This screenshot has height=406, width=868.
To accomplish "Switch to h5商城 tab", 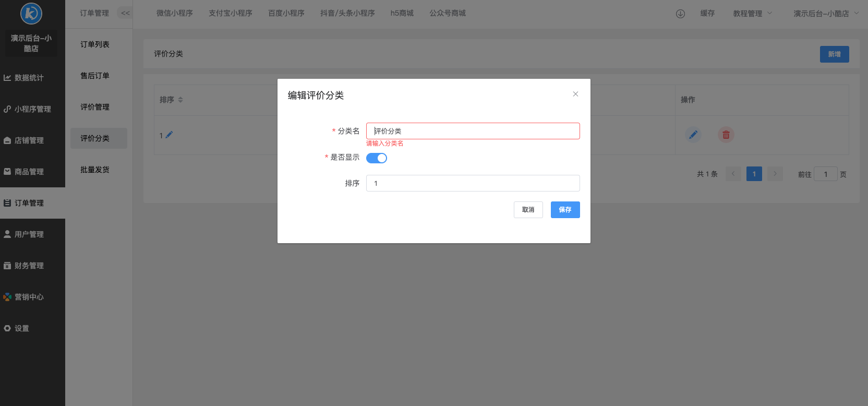I will click(x=402, y=13).
